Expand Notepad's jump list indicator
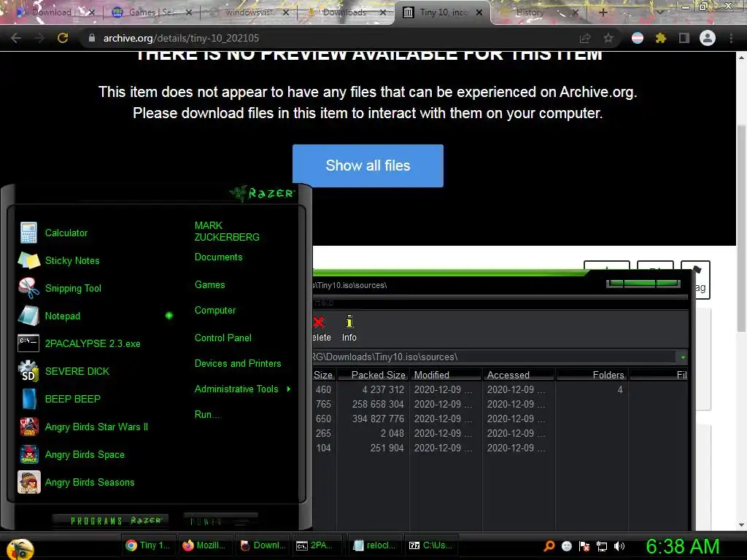747x560 pixels. (x=169, y=316)
